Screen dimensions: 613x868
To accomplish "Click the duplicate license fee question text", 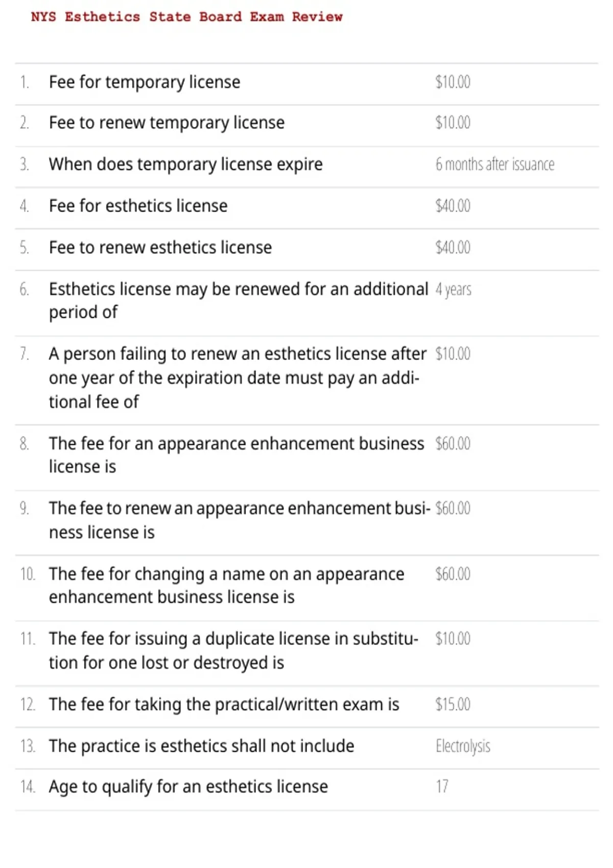I will tap(233, 650).
